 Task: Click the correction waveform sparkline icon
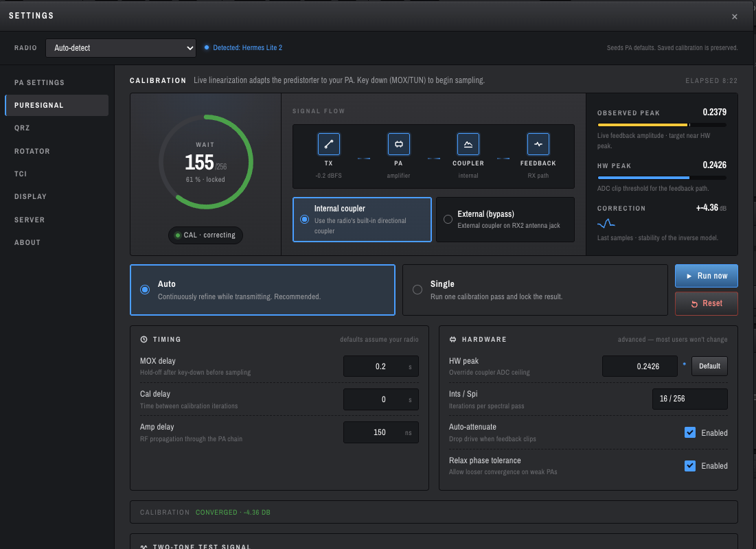coord(606,223)
